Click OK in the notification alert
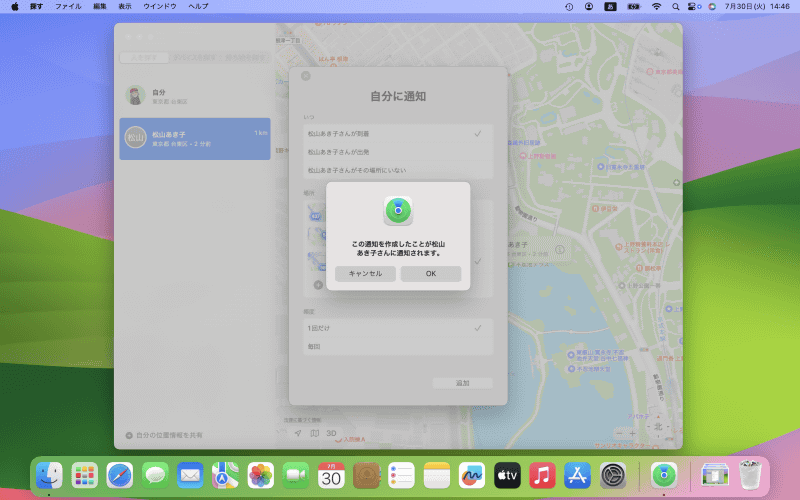The width and height of the screenshot is (800, 500). pyautogui.click(x=431, y=273)
